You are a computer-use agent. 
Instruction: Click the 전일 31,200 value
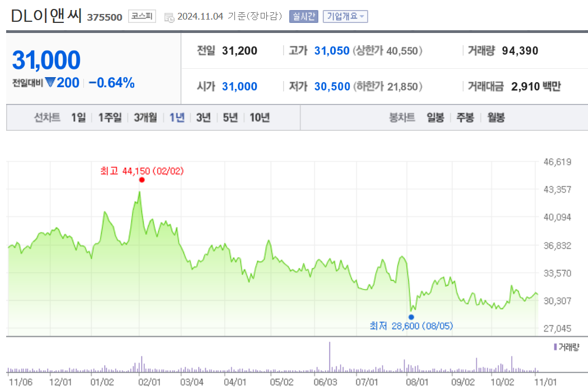(239, 51)
